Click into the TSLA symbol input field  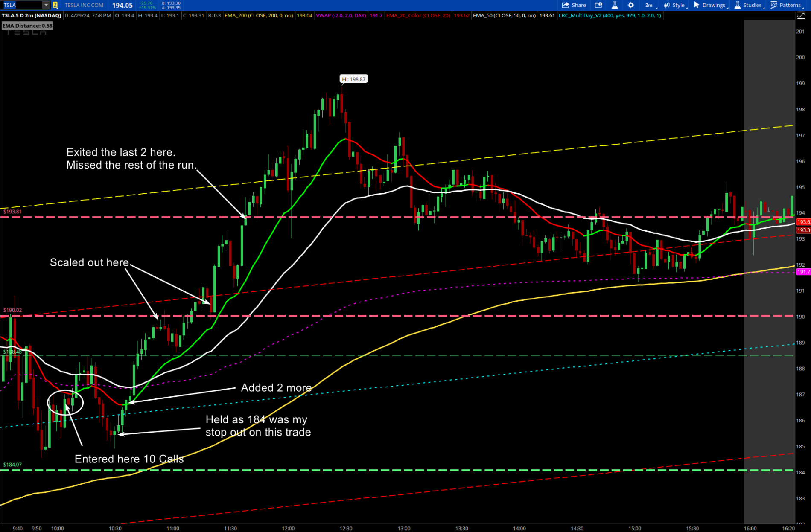coord(21,5)
